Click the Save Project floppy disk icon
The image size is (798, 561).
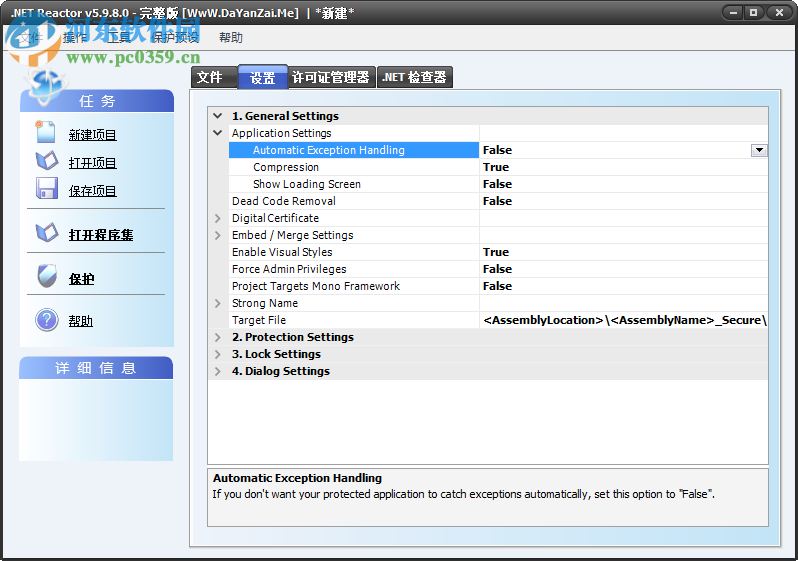[47, 188]
